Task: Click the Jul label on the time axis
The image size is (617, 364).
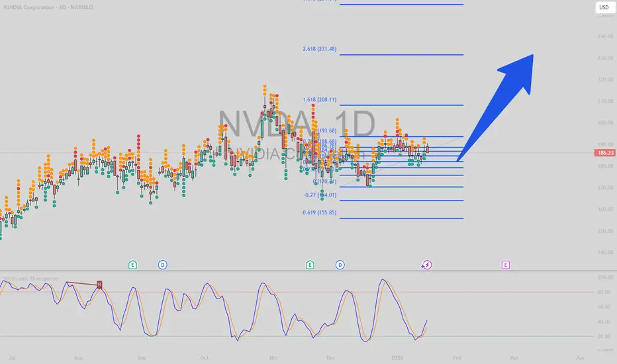Action: coord(12,357)
